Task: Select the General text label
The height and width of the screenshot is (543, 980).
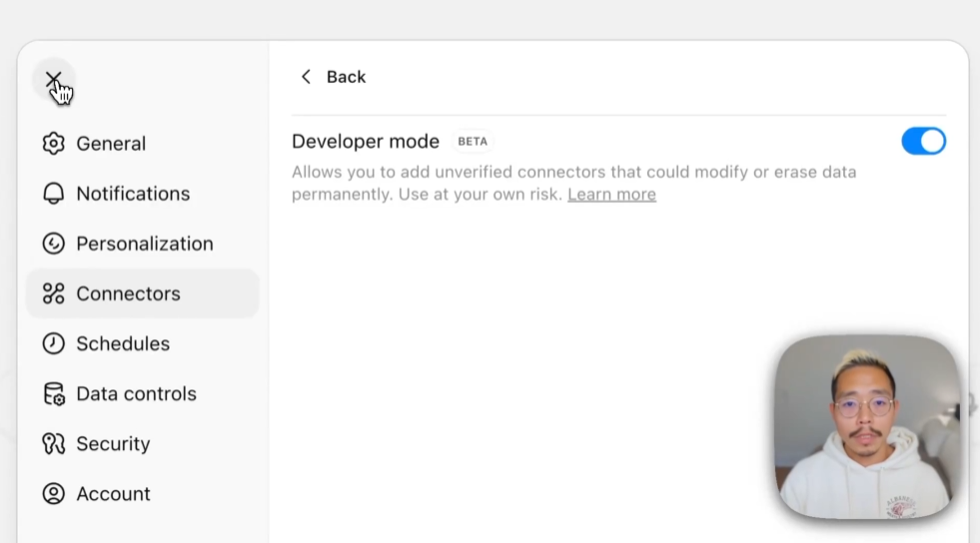Action: click(x=111, y=144)
